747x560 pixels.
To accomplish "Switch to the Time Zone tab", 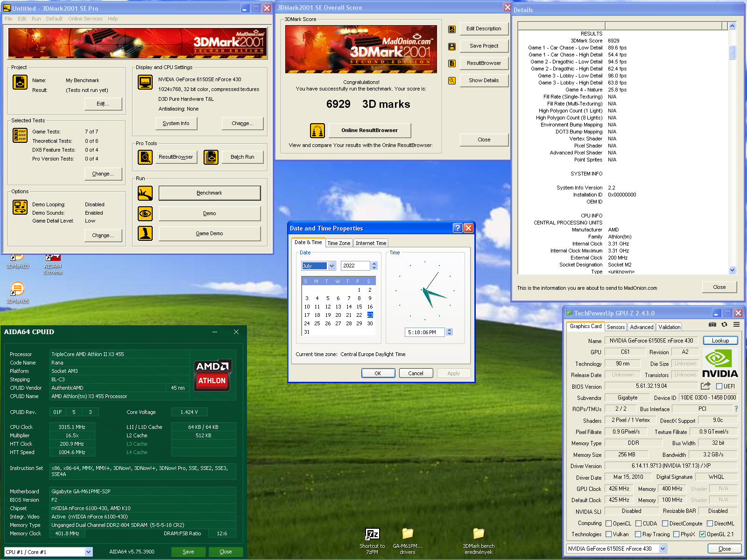I will point(338,243).
